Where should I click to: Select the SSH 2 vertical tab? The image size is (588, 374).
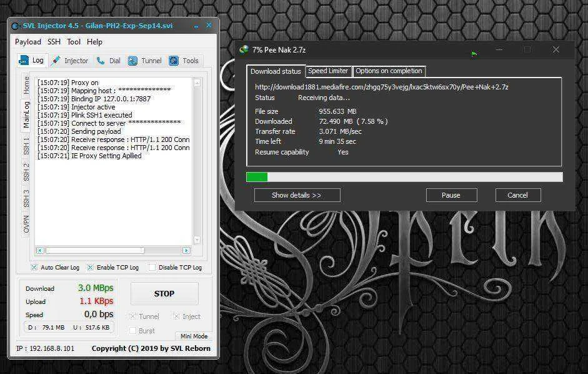pos(26,172)
